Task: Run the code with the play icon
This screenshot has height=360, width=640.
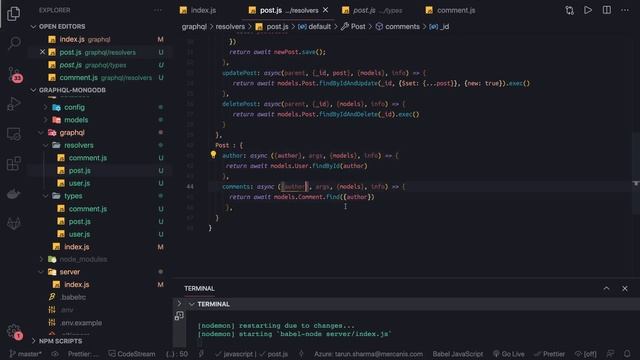Action: point(588,10)
